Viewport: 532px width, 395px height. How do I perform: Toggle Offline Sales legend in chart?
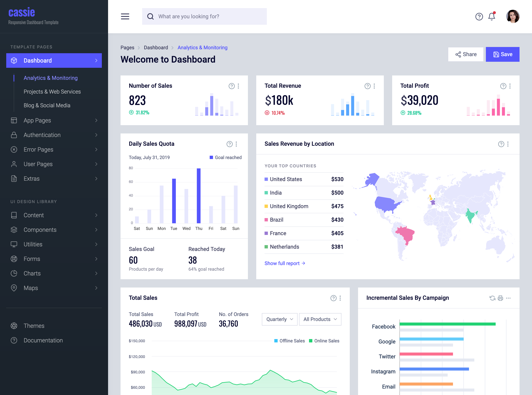coord(289,341)
